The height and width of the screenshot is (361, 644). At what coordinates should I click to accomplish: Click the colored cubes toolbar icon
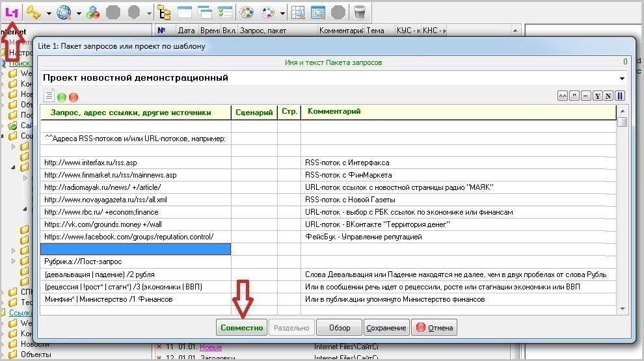point(94,12)
